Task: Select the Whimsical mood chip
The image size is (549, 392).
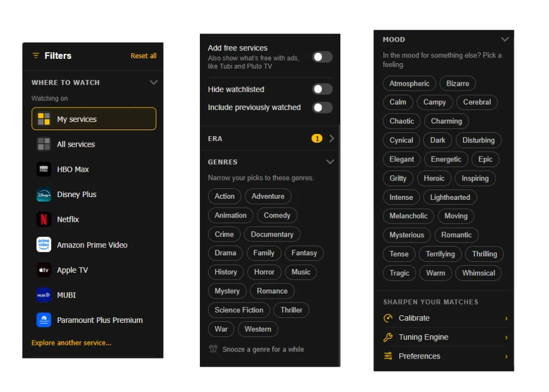Action: click(x=478, y=273)
